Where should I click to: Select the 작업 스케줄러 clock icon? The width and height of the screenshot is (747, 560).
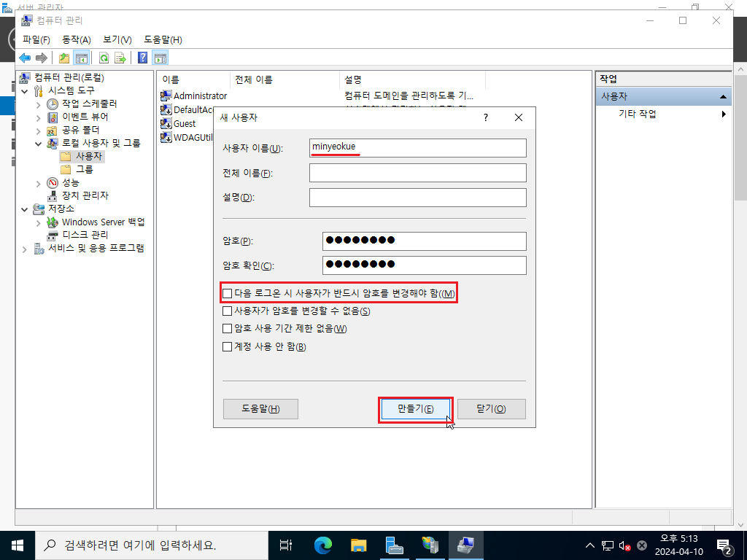click(x=53, y=104)
